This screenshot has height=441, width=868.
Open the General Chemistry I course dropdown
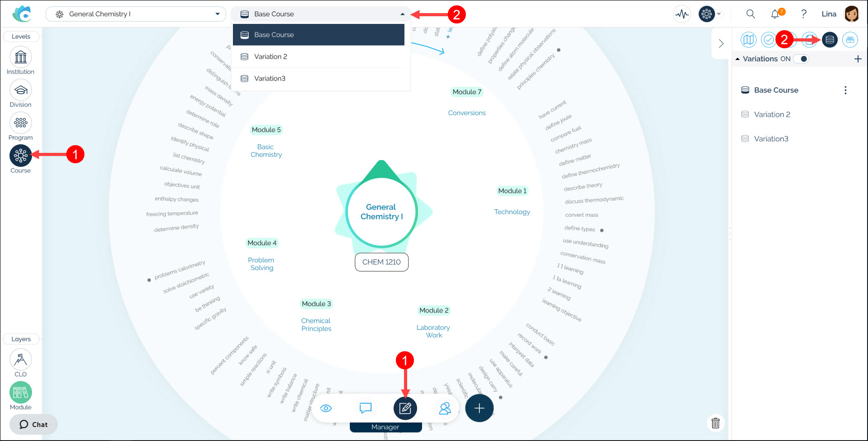click(x=135, y=14)
